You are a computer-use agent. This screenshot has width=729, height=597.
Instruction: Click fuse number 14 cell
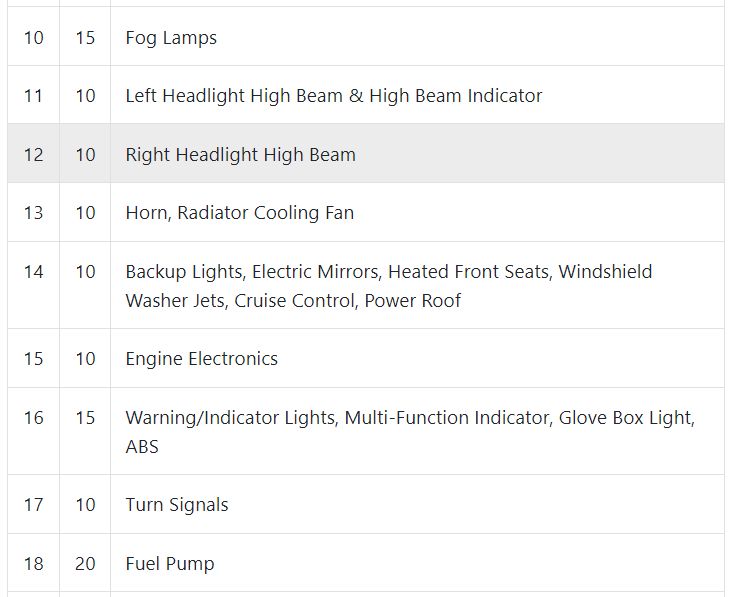[x=33, y=285]
